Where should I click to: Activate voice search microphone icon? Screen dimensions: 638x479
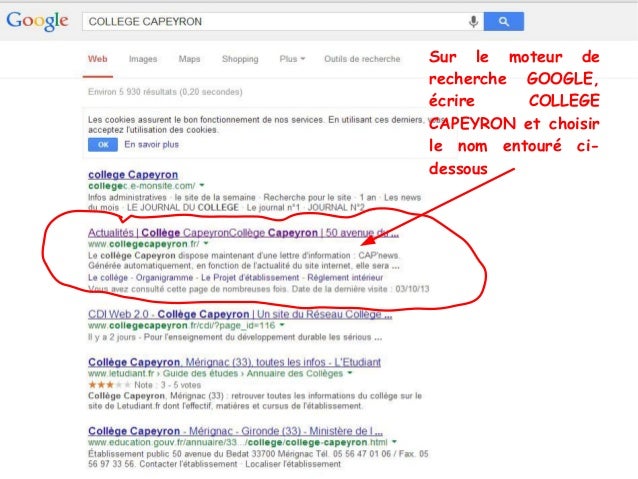coord(473,21)
